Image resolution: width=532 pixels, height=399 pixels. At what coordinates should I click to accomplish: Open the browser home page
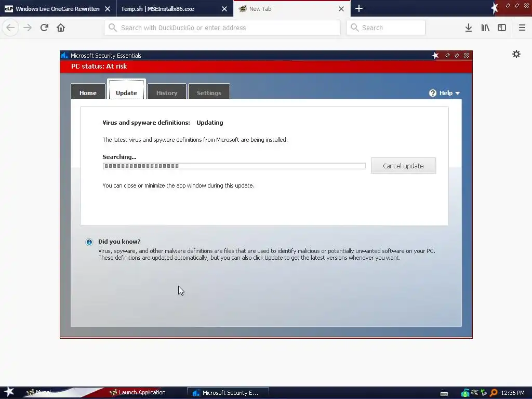[61, 28]
